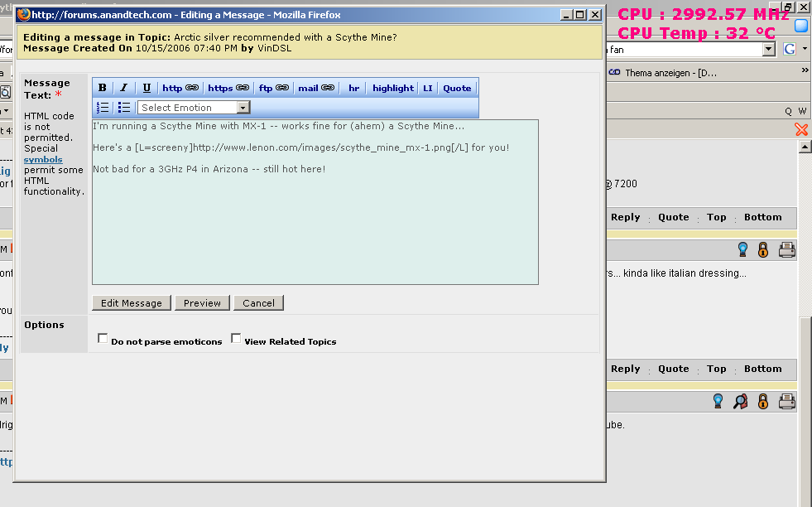Expand the browser search history dropdown
Screen dimensions: 812x507
pyautogui.click(x=769, y=50)
